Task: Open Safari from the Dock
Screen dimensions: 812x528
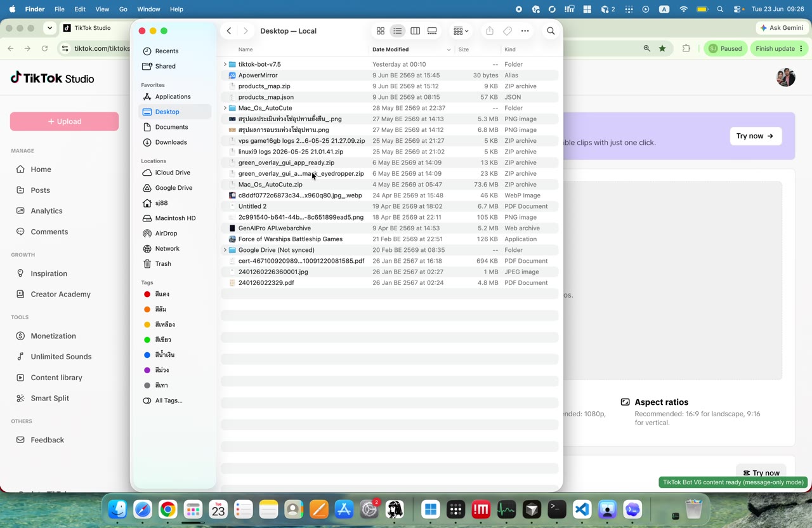Action: point(143,509)
